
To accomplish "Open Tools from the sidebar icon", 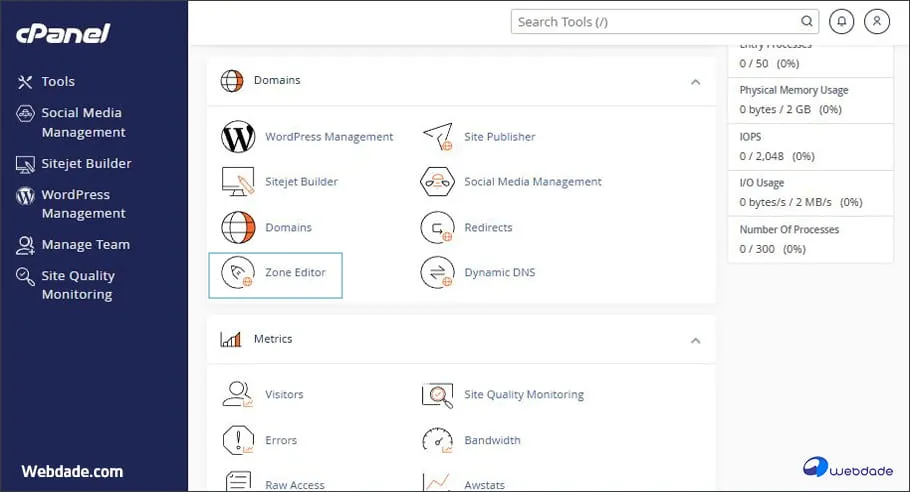I will [x=24, y=82].
